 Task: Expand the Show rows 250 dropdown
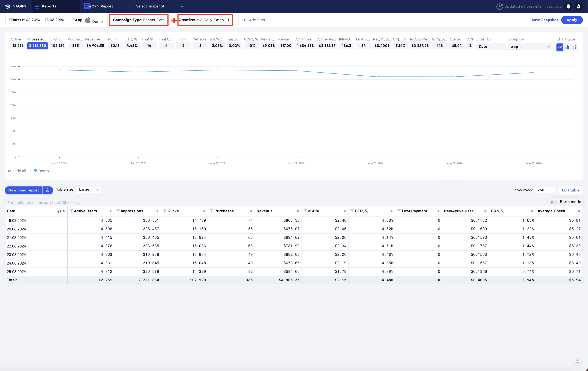click(x=544, y=190)
